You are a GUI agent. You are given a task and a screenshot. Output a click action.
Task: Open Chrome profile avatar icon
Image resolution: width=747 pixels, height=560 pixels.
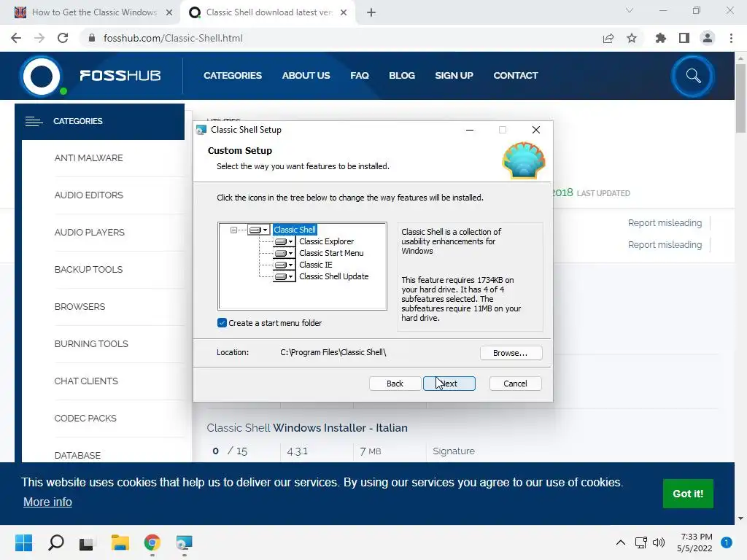[x=708, y=38]
